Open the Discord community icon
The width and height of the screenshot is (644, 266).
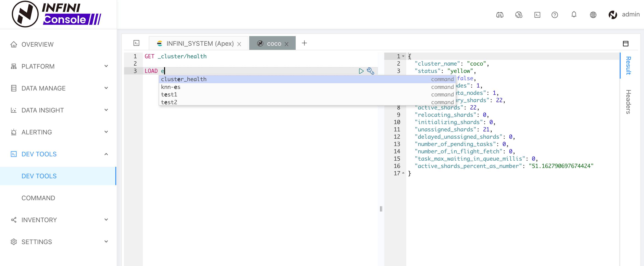[x=500, y=15]
